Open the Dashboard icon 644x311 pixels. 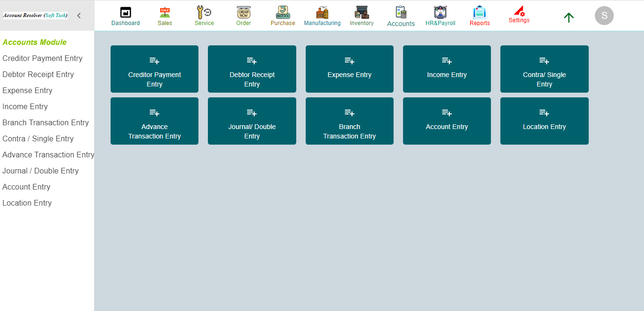(125, 15)
